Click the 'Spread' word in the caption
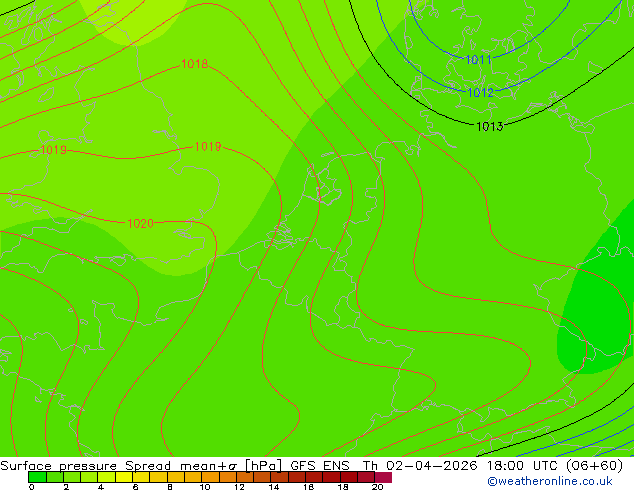Viewport: 634px width, 490px height. click(x=148, y=466)
